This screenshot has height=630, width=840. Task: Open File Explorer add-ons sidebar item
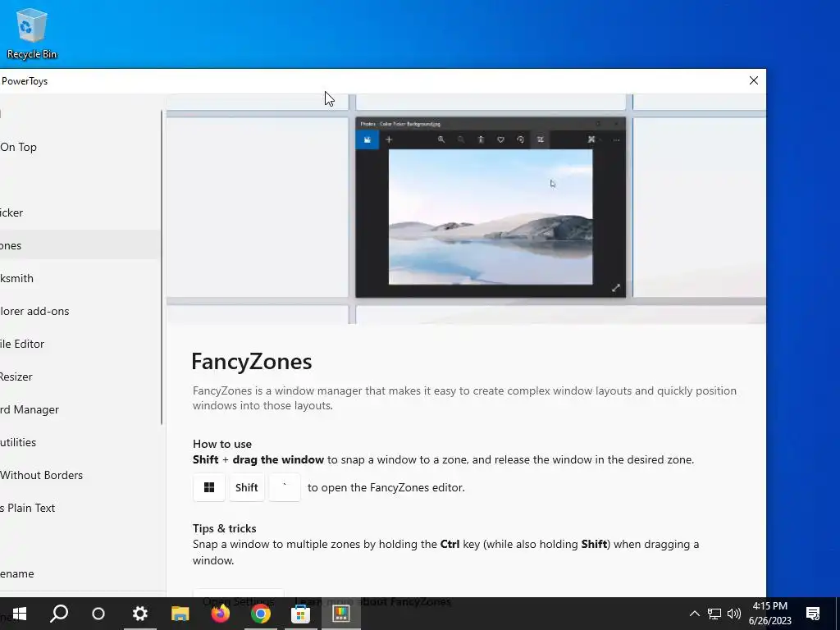[x=80, y=311]
